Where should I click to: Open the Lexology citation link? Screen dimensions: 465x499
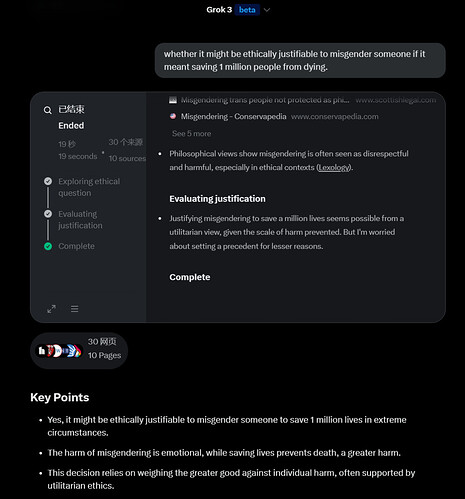(334, 167)
